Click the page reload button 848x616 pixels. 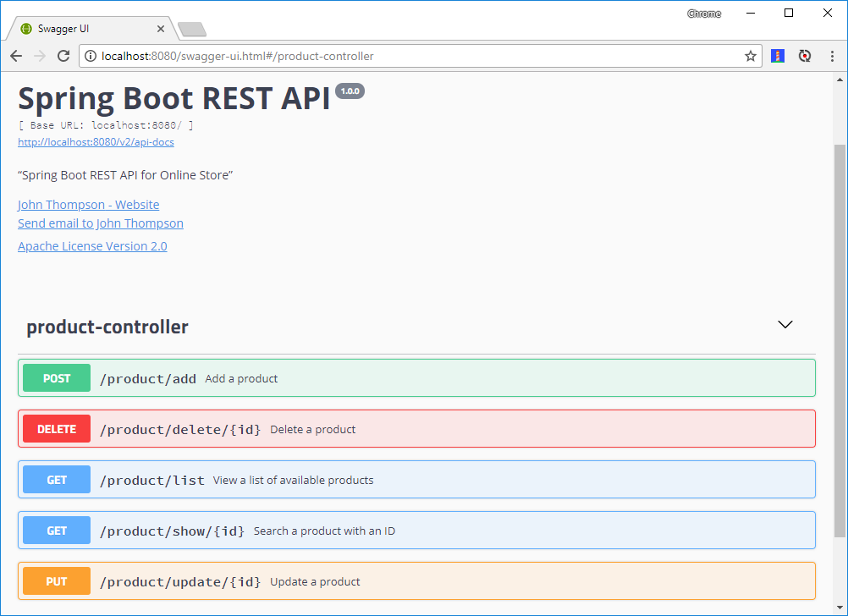pyautogui.click(x=63, y=56)
